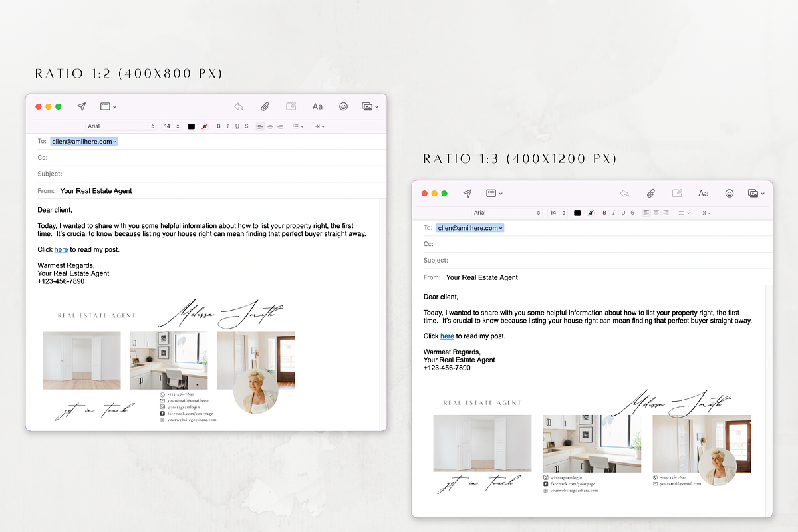798x532 pixels.
Task: Click 'Dear client,' text in 1:3 window
Action: [441, 297]
